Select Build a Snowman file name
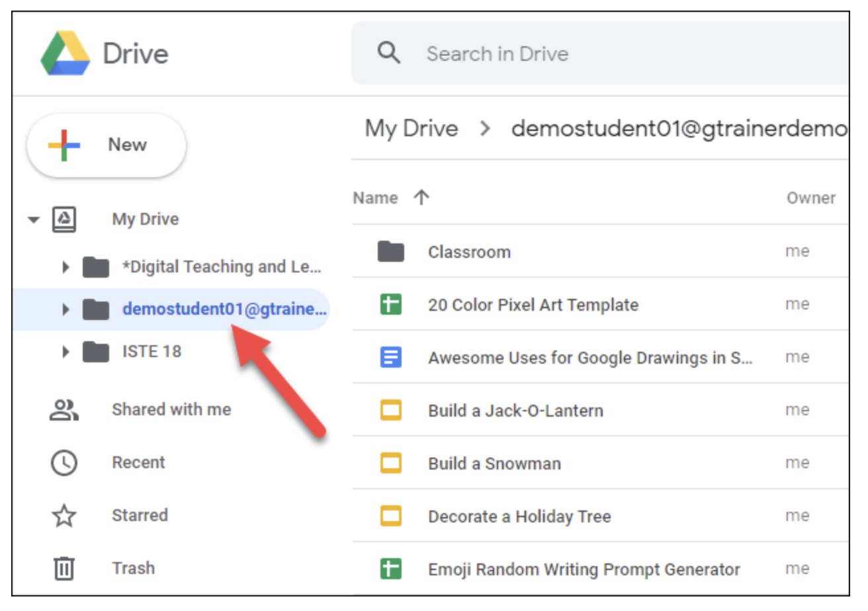 coord(495,464)
